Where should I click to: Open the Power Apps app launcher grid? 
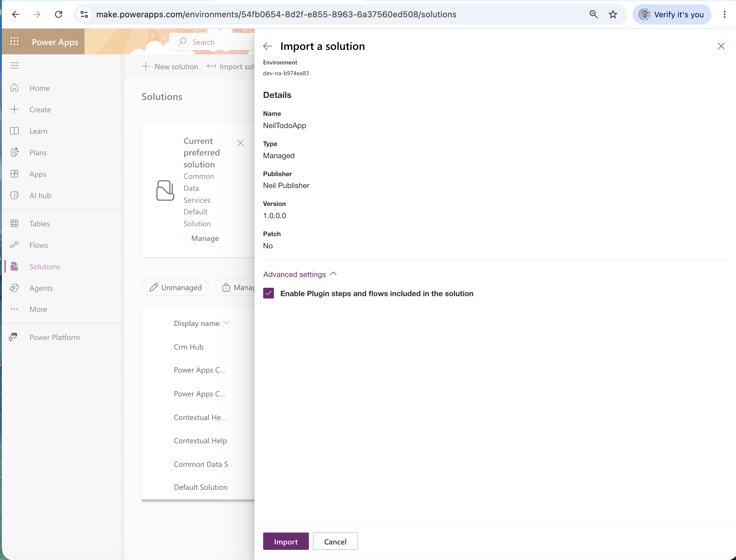tap(14, 41)
